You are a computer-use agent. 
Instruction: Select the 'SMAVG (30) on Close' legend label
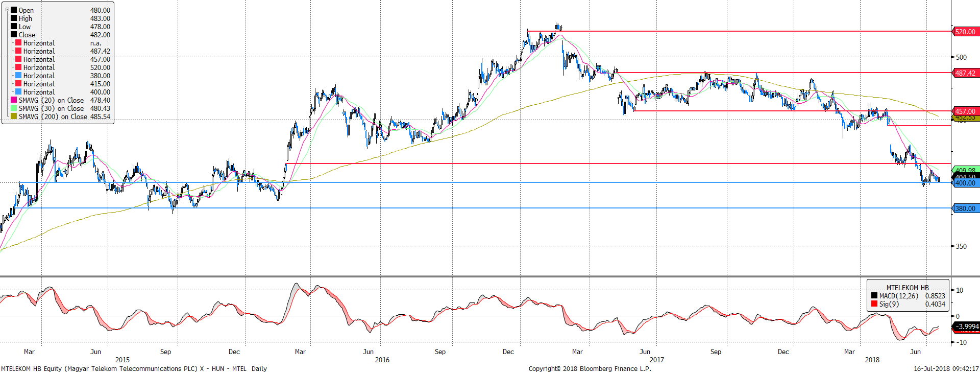pyautogui.click(x=51, y=108)
